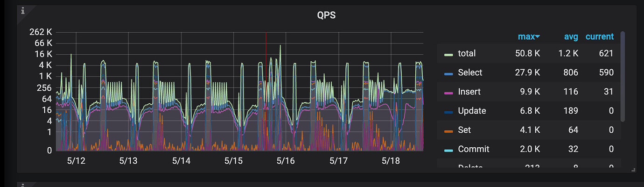This screenshot has height=187, width=644.
Task: Click the legend vertical scrollbar
Action: (x=623, y=76)
